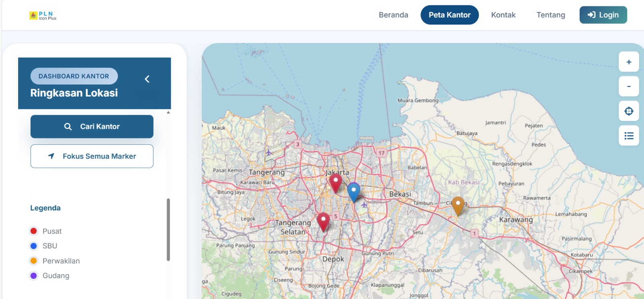644x299 pixels.
Task: Click the PLN Icon Plus logo
Action: [x=43, y=16]
